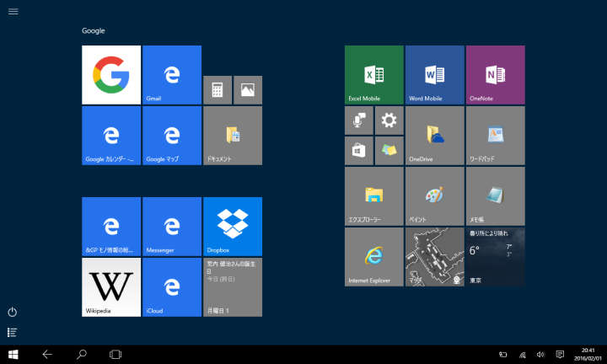Open the Messenger tile
The height and width of the screenshot is (364, 607).
(172, 227)
